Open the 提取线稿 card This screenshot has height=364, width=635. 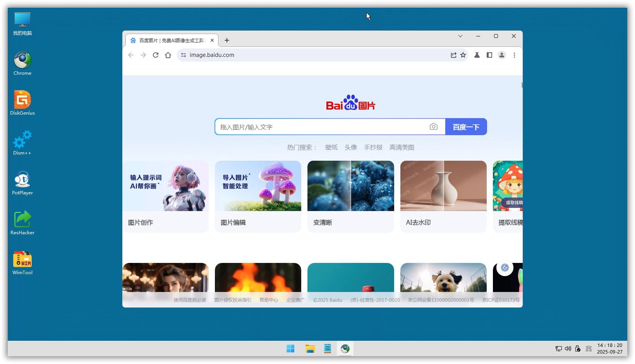[508, 197]
